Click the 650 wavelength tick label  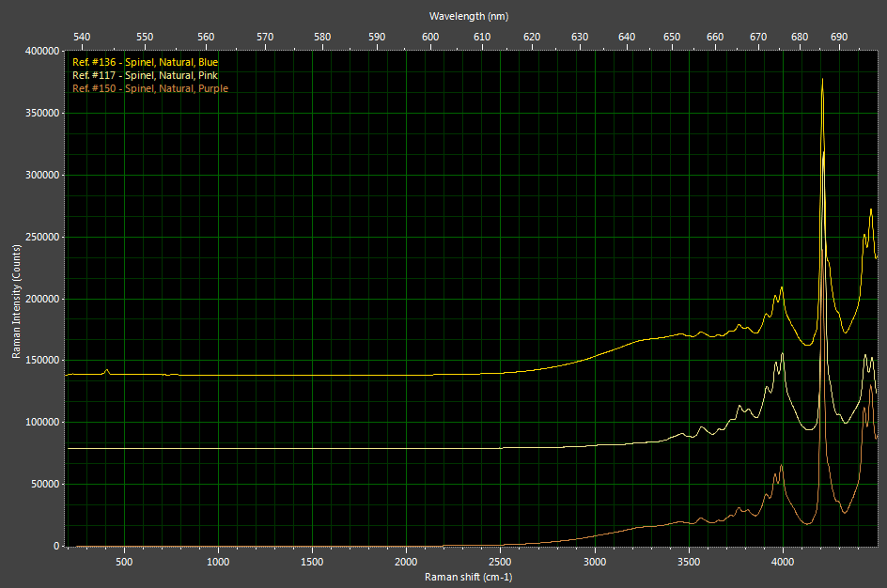(672, 37)
